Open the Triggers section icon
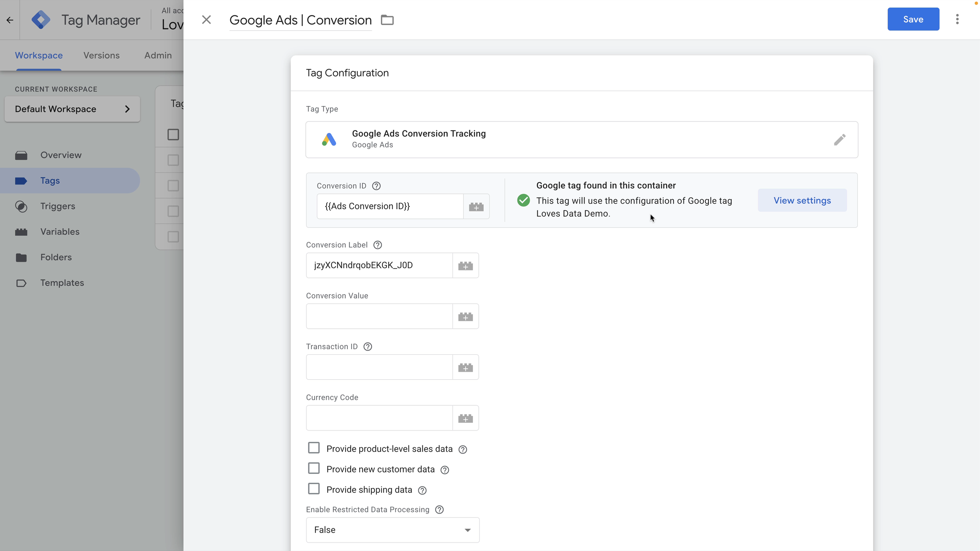Image resolution: width=980 pixels, height=551 pixels. [21, 206]
